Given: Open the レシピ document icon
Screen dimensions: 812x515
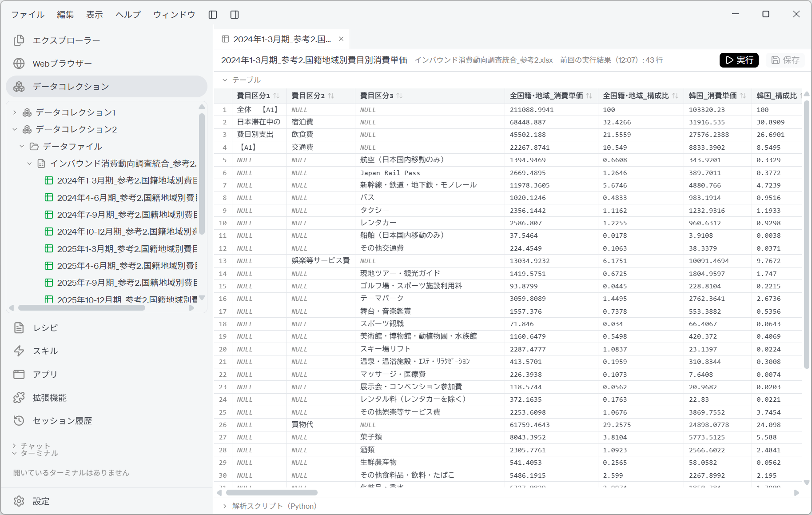Looking at the screenshot, I should point(19,328).
